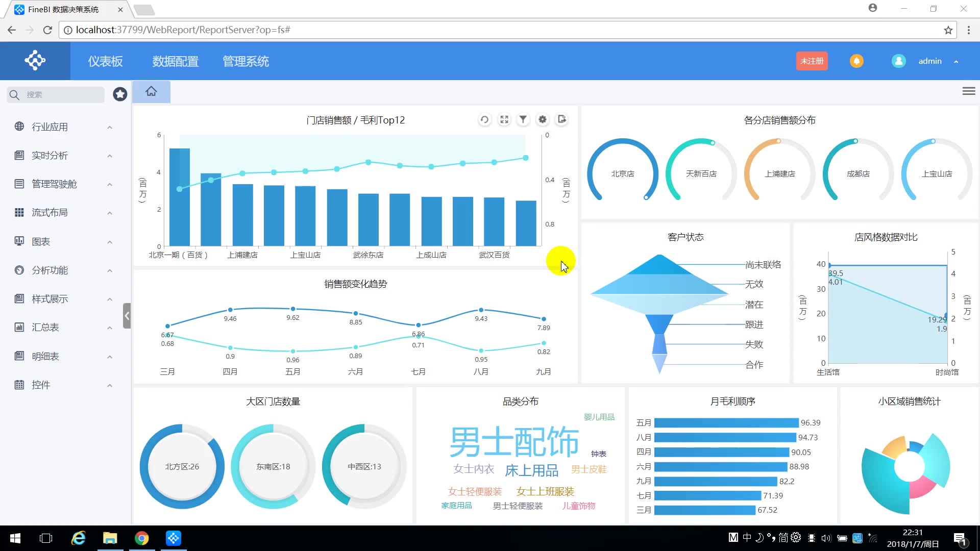The image size is (980, 551).
Task: Click the 实时分析 sidebar icon
Action: pyautogui.click(x=19, y=155)
